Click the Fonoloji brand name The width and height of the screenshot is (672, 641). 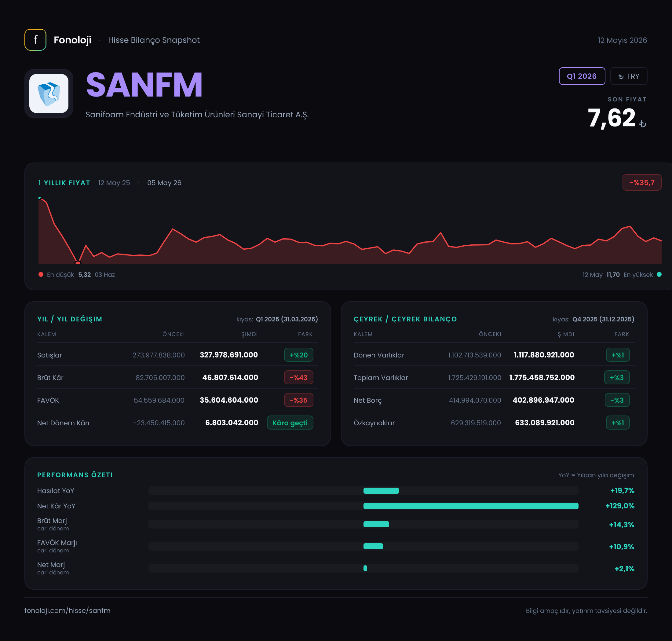72,40
